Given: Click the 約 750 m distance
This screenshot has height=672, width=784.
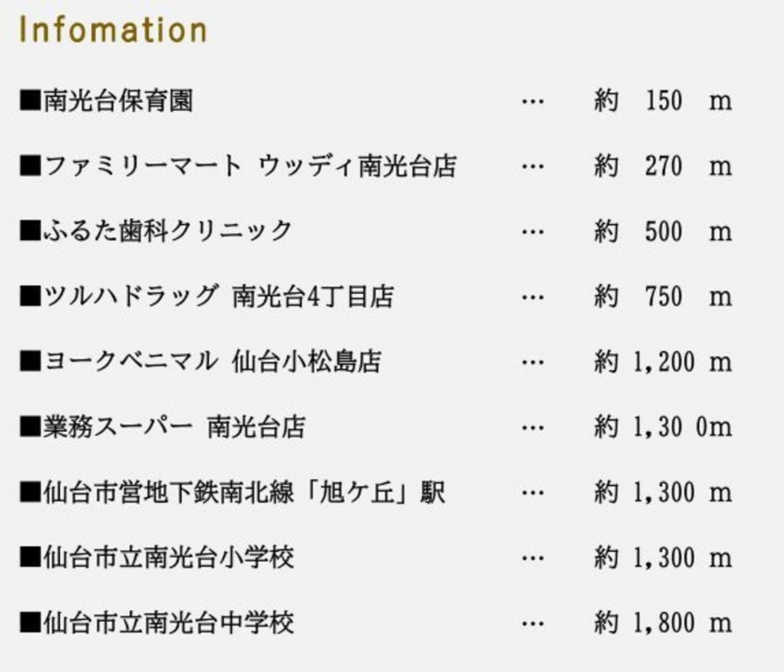Looking at the screenshot, I should pyautogui.click(x=662, y=297).
